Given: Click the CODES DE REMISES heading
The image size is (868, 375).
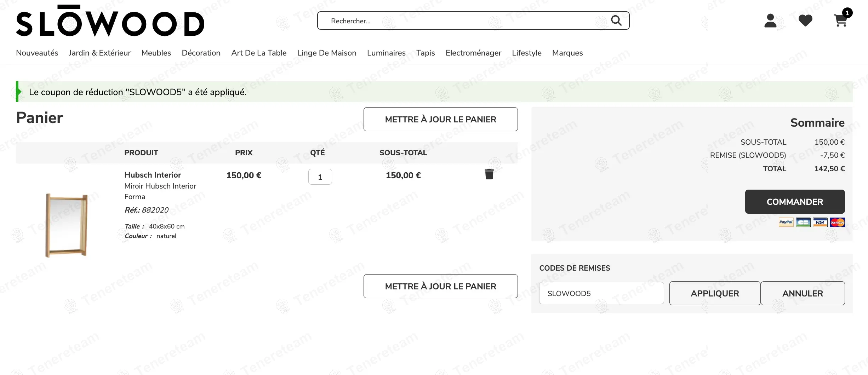Looking at the screenshot, I should point(575,268).
